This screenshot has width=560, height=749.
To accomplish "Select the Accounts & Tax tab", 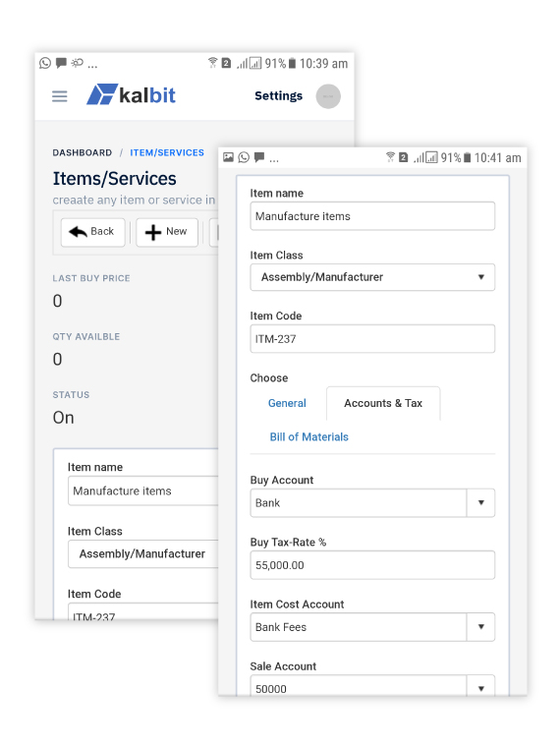I will tap(383, 403).
